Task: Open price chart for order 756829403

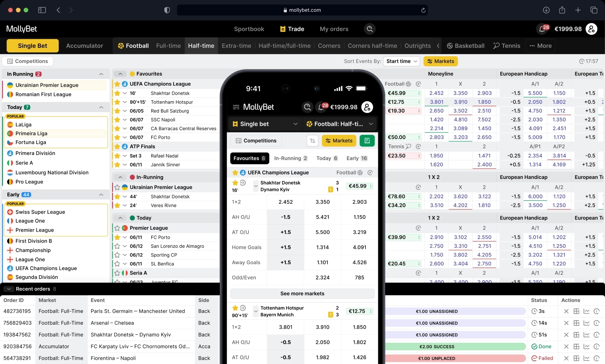Action: point(586,323)
